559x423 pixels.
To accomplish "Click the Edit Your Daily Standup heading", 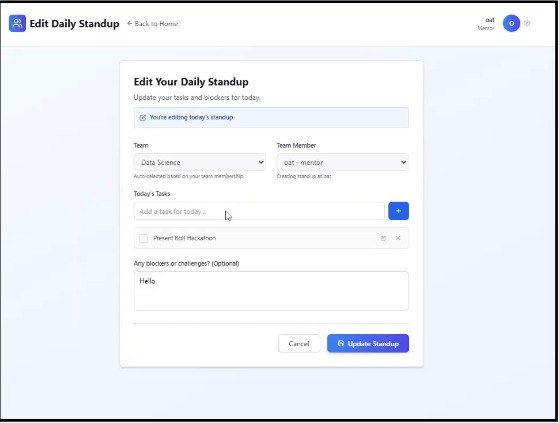I will (x=191, y=82).
